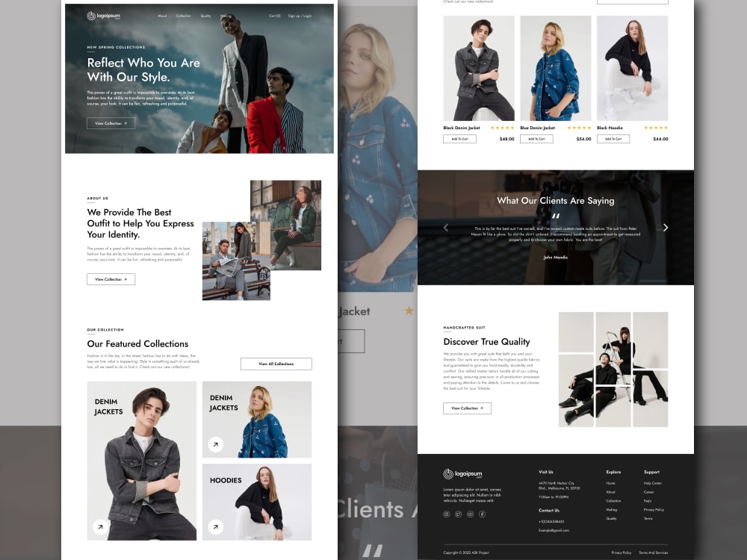Add Blue Denim Jacket to cart
The image size is (747, 560).
point(536,139)
